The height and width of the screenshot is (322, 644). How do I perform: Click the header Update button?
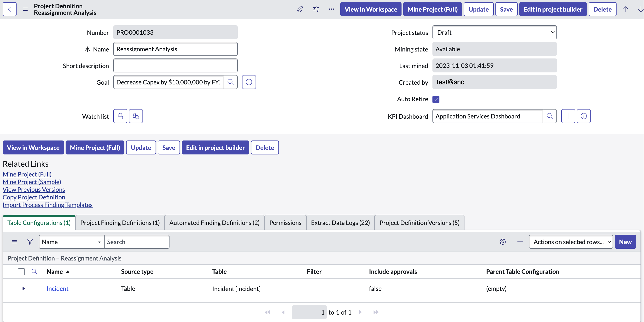click(x=478, y=9)
